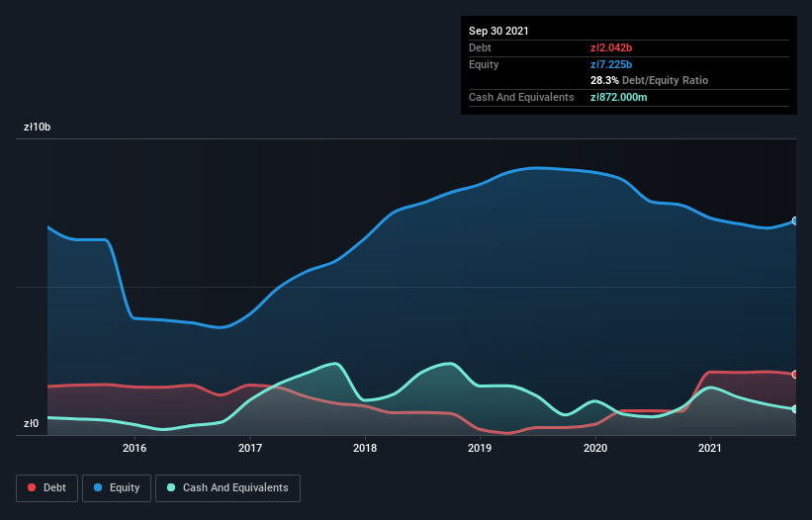
Task: Toggle the Debt series legend button
Action: pos(47,488)
